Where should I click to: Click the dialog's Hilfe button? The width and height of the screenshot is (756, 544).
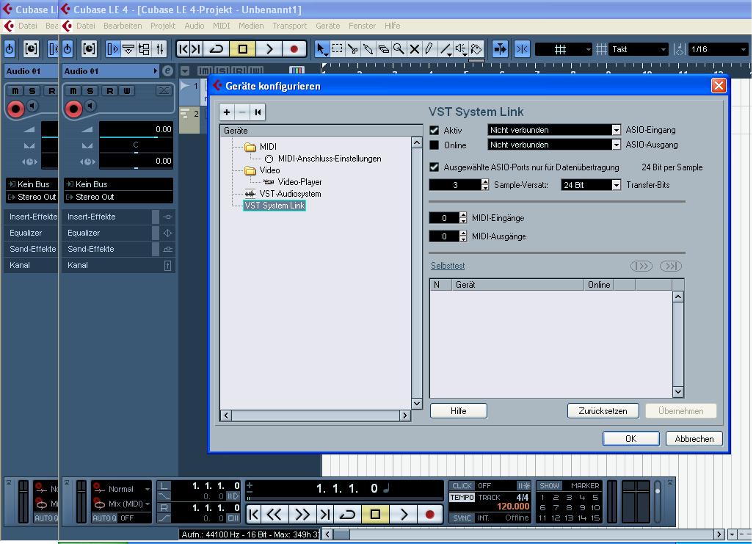click(458, 411)
